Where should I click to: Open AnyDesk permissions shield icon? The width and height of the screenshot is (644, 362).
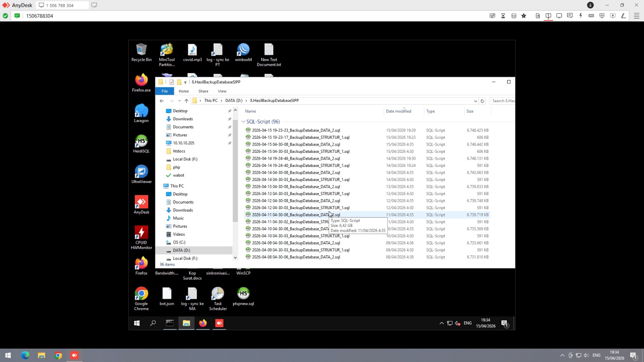pos(602,16)
